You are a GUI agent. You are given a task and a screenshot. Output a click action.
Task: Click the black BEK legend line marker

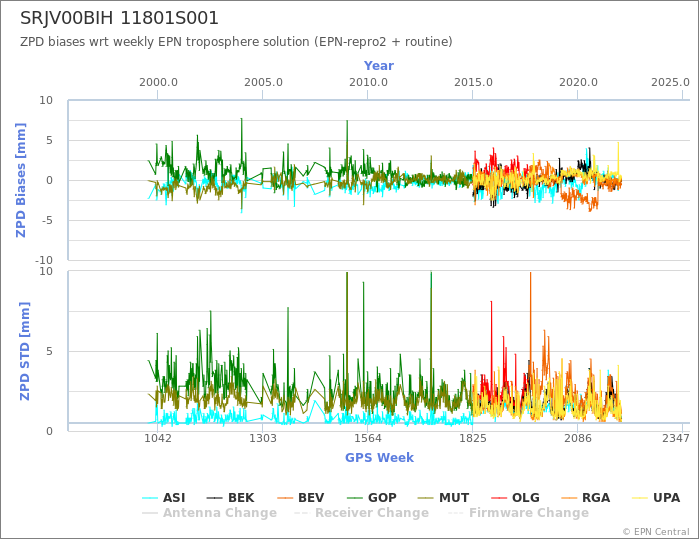point(215,498)
